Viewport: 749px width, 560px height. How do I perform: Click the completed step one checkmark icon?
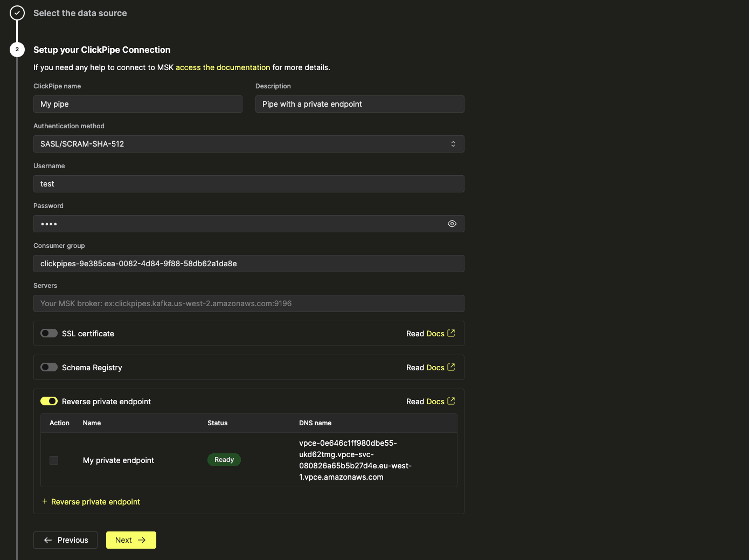click(17, 13)
